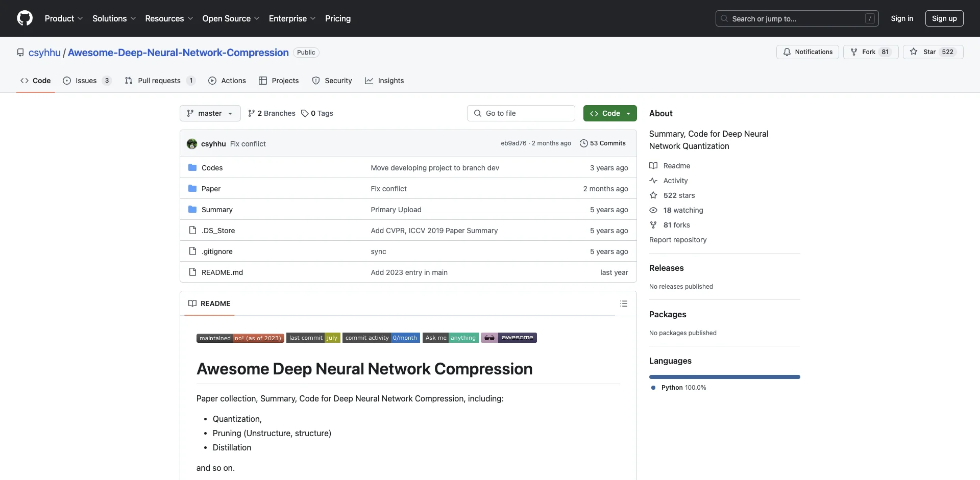This screenshot has height=480, width=980.
Task: Open commit 'sync' for .gitignore
Action: [379, 251]
